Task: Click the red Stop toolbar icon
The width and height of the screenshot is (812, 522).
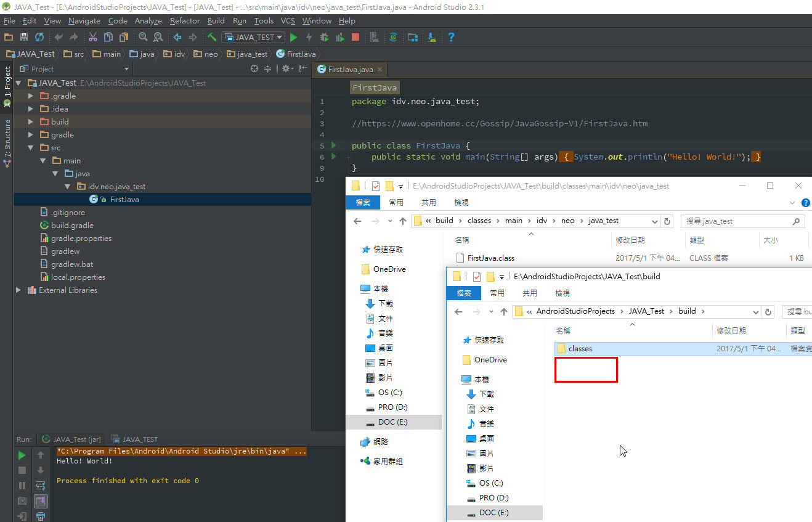Action: [x=355, y=38]
